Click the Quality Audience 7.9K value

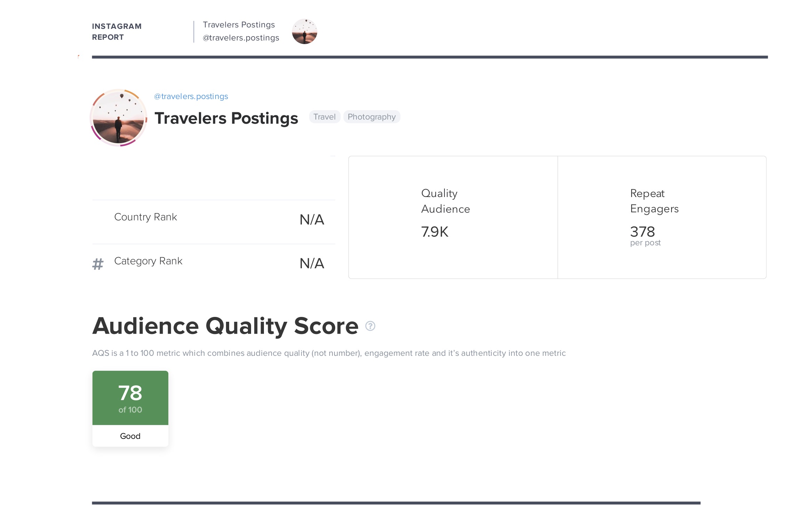(x=435, y=232)
